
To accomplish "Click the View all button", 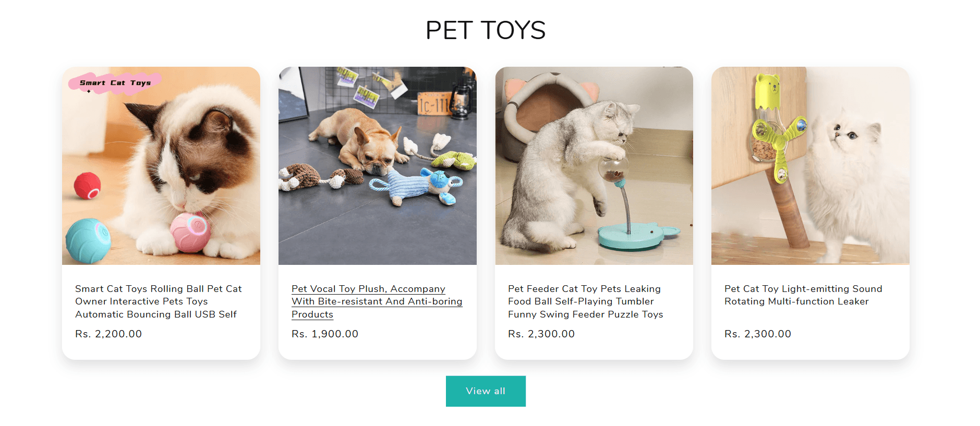I will [x=486, y=391].
